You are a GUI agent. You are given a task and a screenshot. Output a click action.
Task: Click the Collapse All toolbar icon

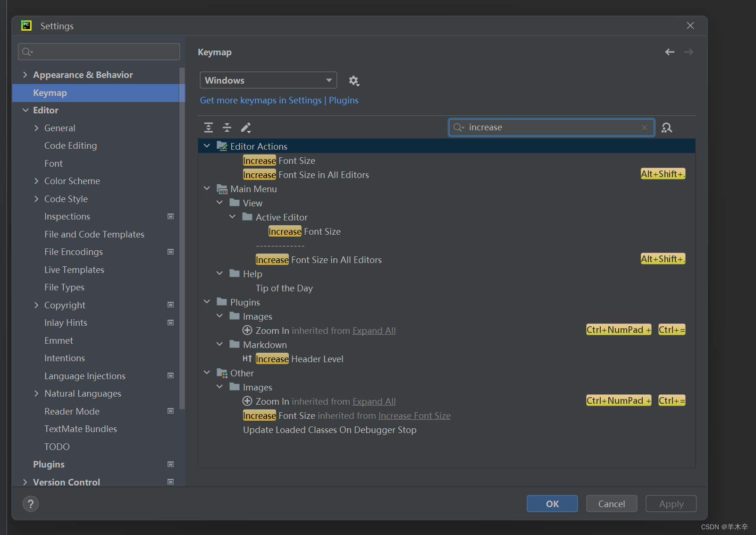point(227,127)
